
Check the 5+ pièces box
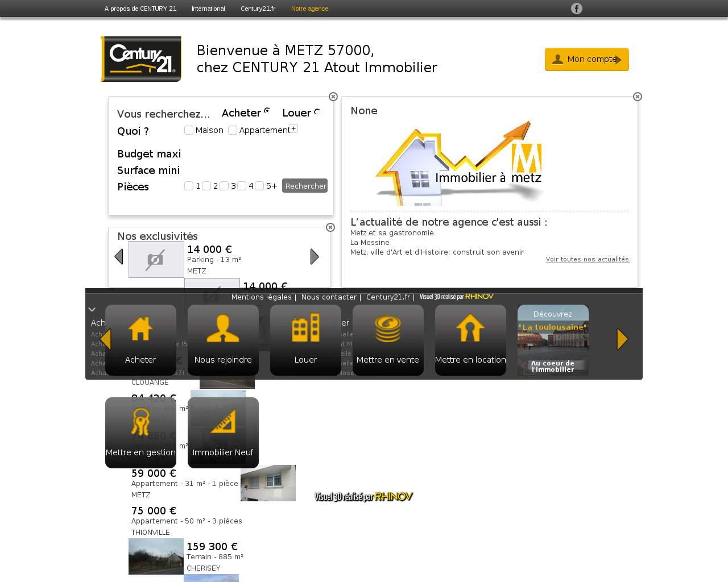coord(259,186)
